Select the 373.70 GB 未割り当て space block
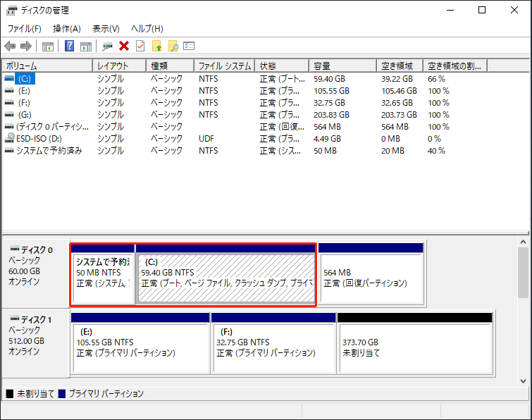Image resolution: width=532 pixels, height=420 pixels. click(414, 343)
